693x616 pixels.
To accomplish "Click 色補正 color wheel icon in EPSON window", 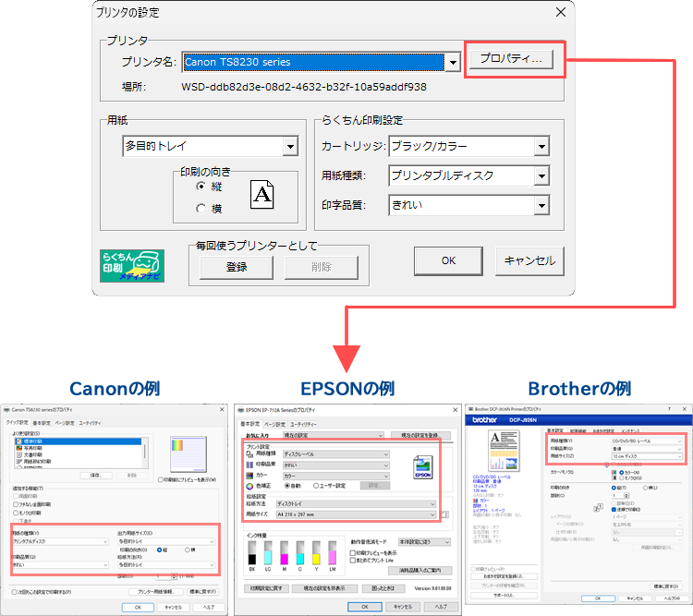I will click(249, 486).
